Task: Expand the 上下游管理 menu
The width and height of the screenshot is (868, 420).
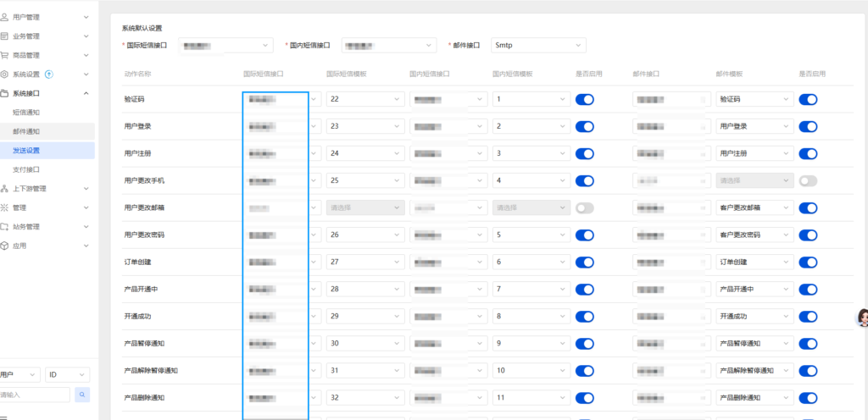Action: click(x=47, y=189)
